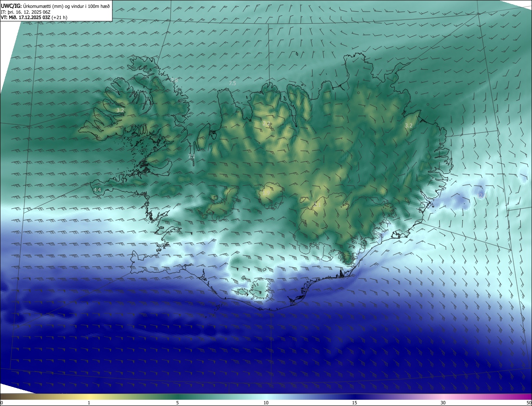This screenshot has width=532, height=406.
Task: Click the '0' label on the colour scale
Action: click(2, 403)
